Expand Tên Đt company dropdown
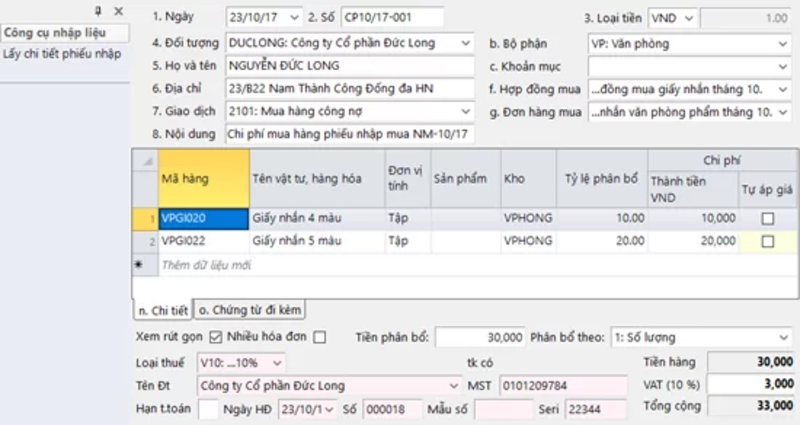The width and height of the screenshot is (800, 425). point(453,386)
